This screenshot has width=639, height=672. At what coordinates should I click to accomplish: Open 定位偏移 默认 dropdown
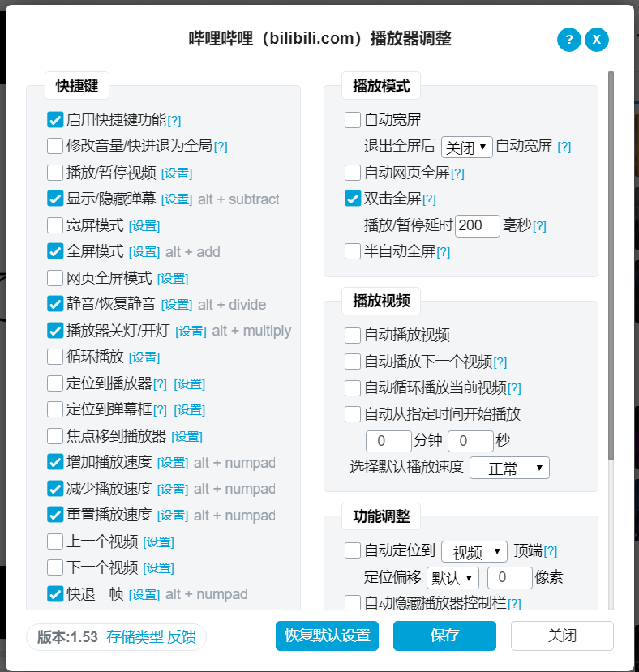[x=452, y=578]
